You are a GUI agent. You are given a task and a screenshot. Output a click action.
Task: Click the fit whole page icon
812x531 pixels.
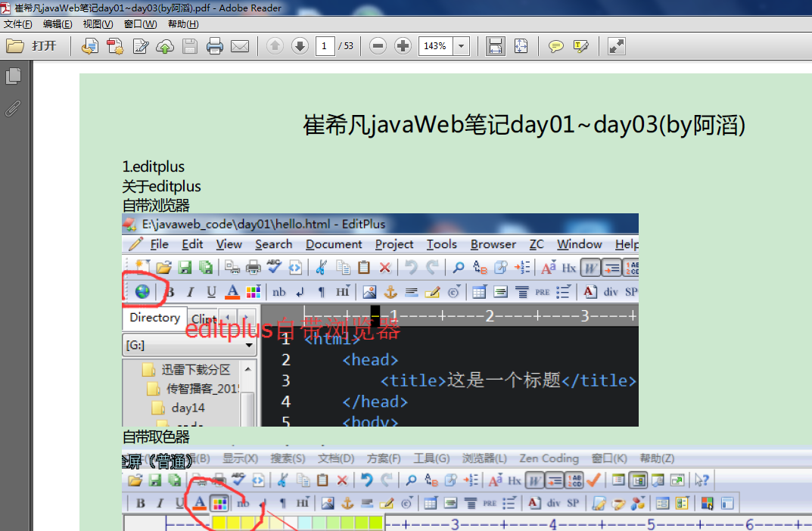click(521, 46)
